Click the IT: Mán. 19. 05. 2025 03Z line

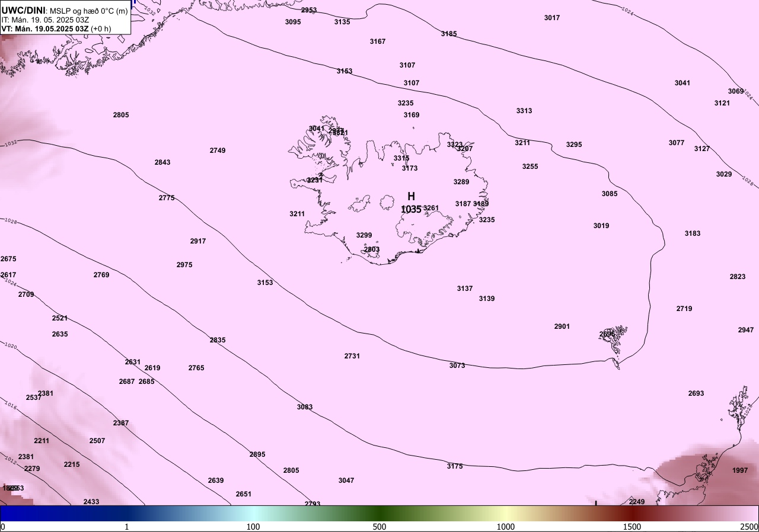[45, 20]
